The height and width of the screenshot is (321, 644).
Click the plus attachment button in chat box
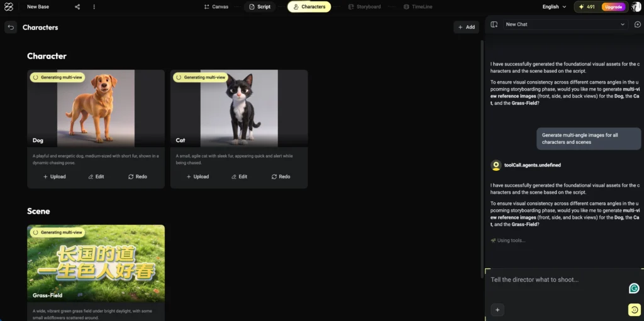pyautogui.click(x=497, y=309)
